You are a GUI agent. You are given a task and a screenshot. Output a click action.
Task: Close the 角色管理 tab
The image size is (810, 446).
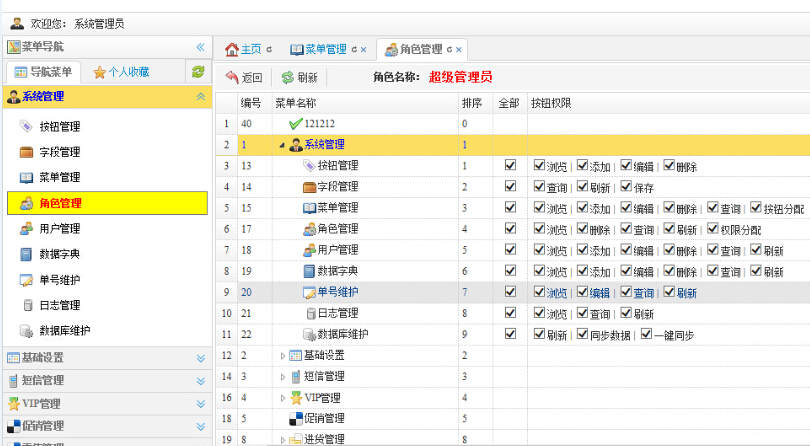(x=459, y=50)
